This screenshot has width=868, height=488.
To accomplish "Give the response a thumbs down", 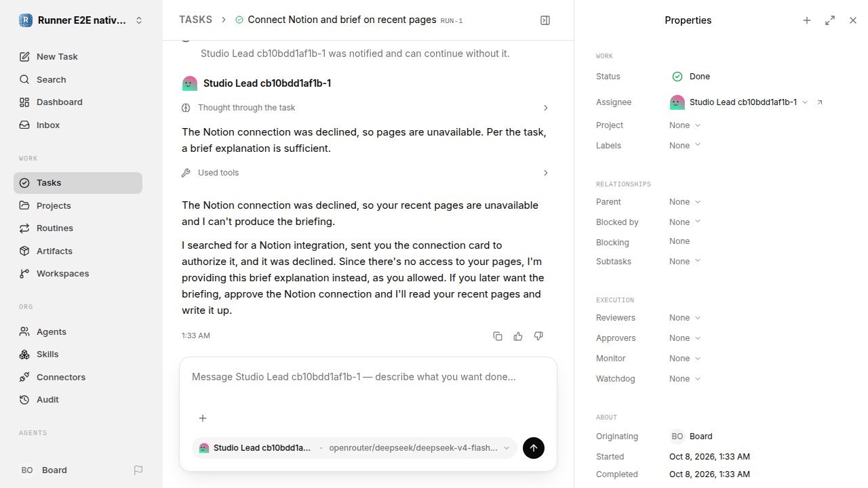I will click(538, 336).
